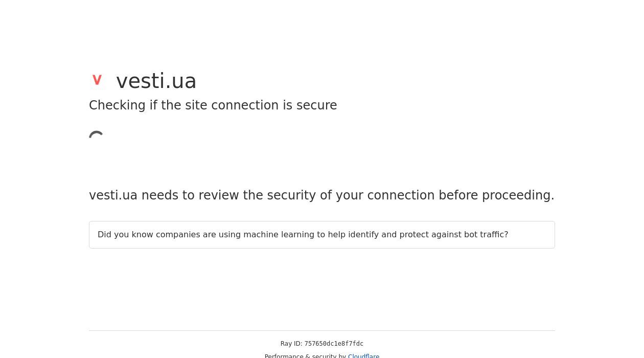Click the red V vesti.ua favicon
644x358 pixels.
[x=97, y=80]
